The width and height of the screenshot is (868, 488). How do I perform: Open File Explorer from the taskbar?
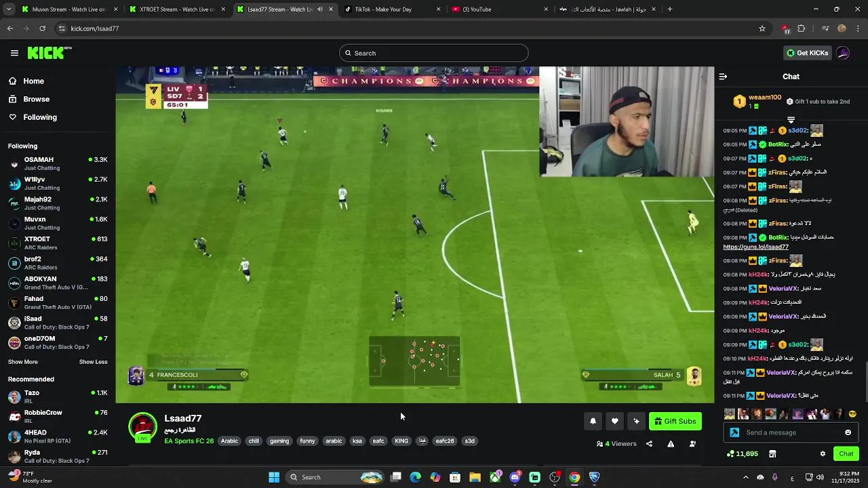(475, 477)
